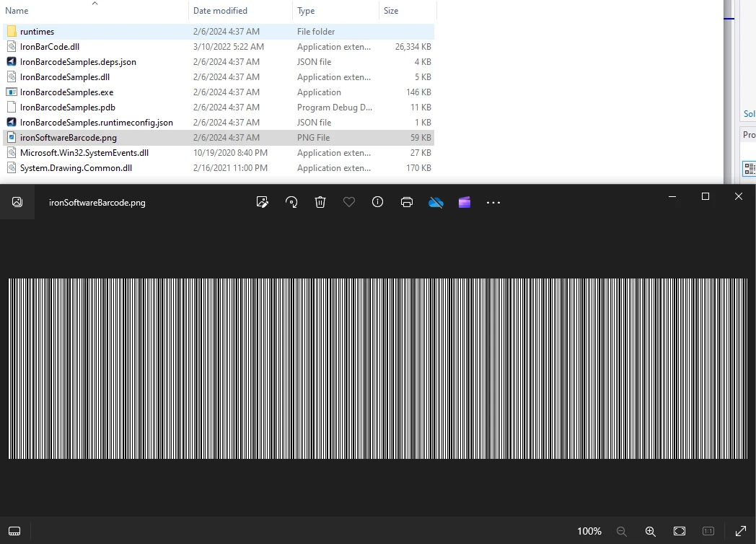Viewport: 756px width, 544px height.
Task: Zoom out with the minus magnifier
Action: point(621,531)
